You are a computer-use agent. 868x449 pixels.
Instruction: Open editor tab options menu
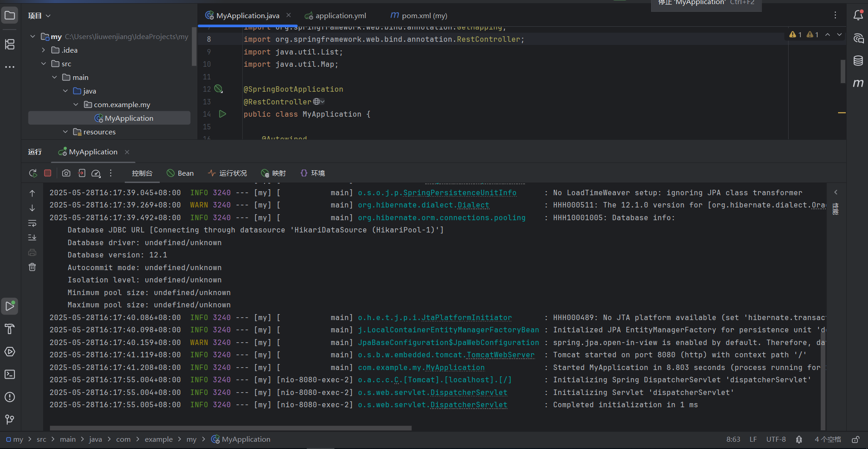point(835,15)
